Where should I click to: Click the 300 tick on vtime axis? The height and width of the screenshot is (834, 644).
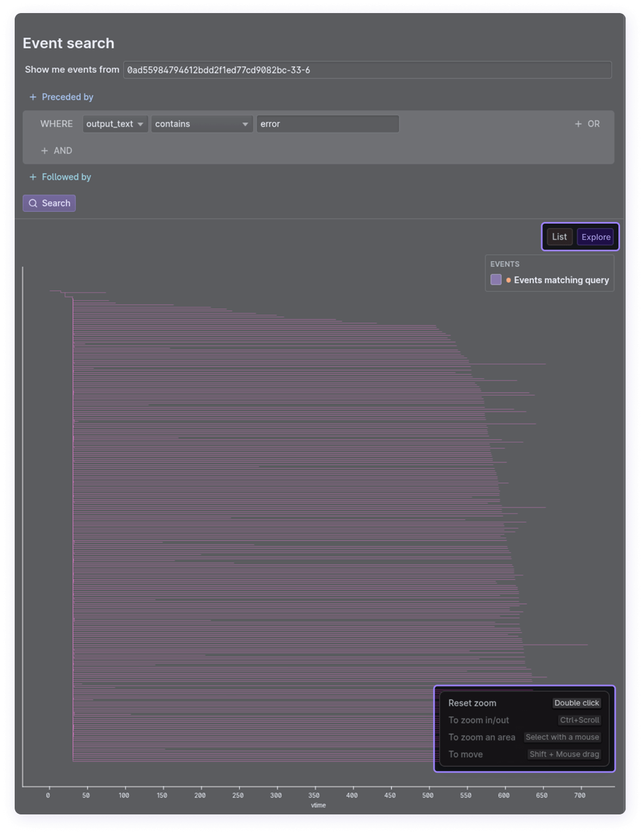pos(276,795)
